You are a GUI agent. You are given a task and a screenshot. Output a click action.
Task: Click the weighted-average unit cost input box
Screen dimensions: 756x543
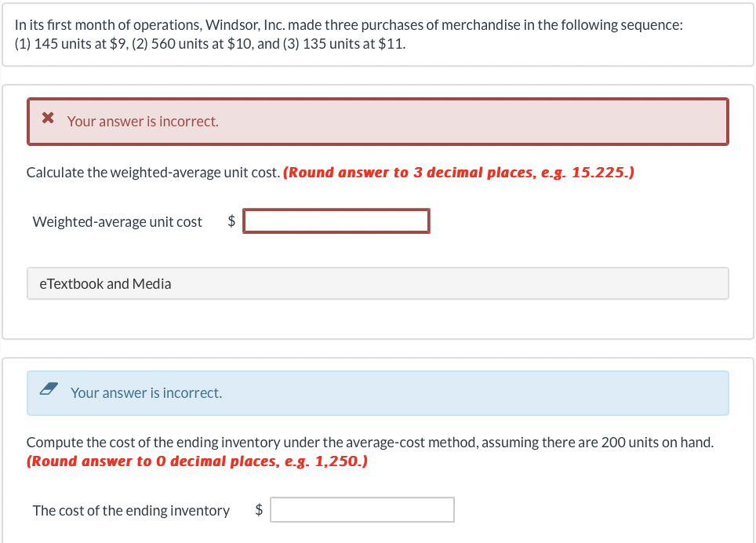pyautogui.click(x=336, y=220)
